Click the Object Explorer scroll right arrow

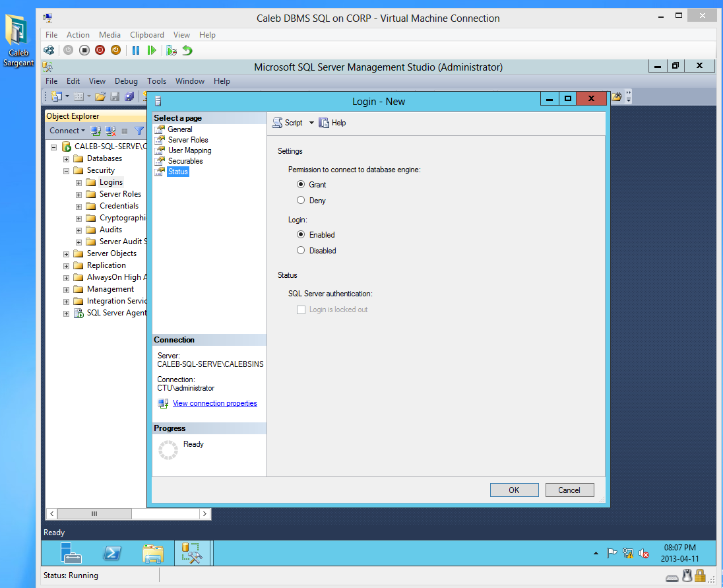click(205, 513)
